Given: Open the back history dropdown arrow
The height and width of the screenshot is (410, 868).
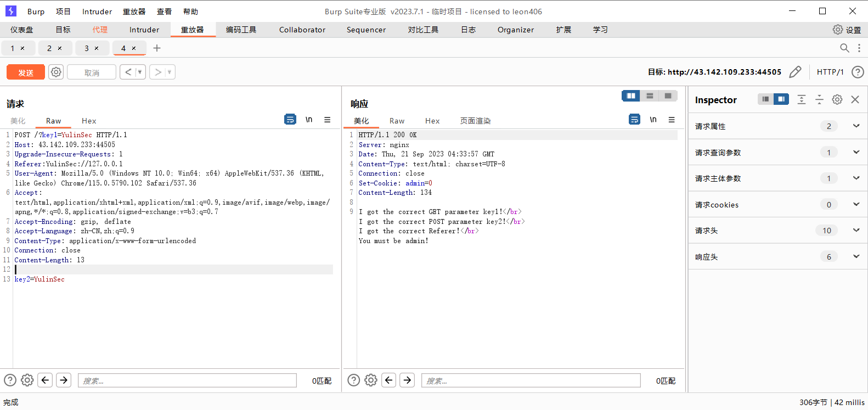Looking at the screenshot, I should coord(139,72).
